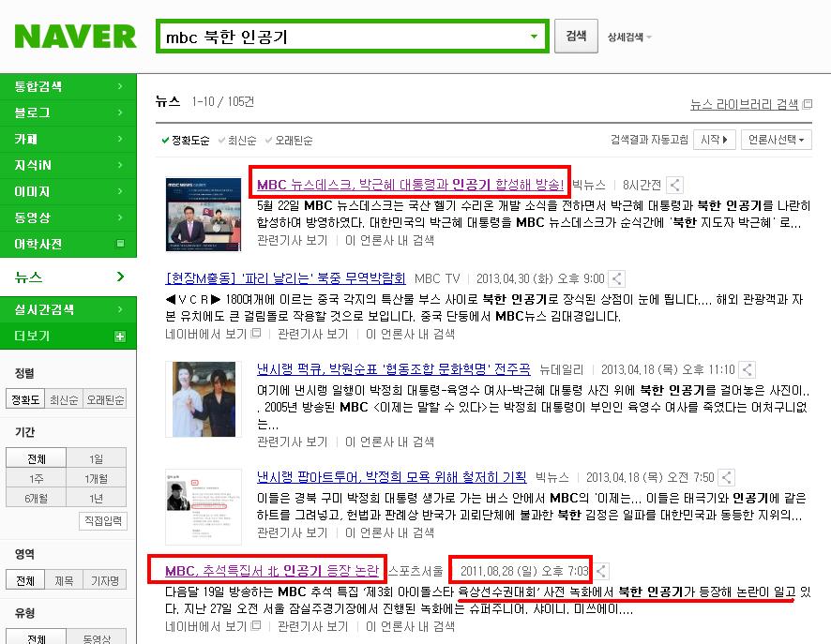
Task: Open the 낸시랭 팝아트투어 박정희 모욕 headline
Action: (392, 476)
